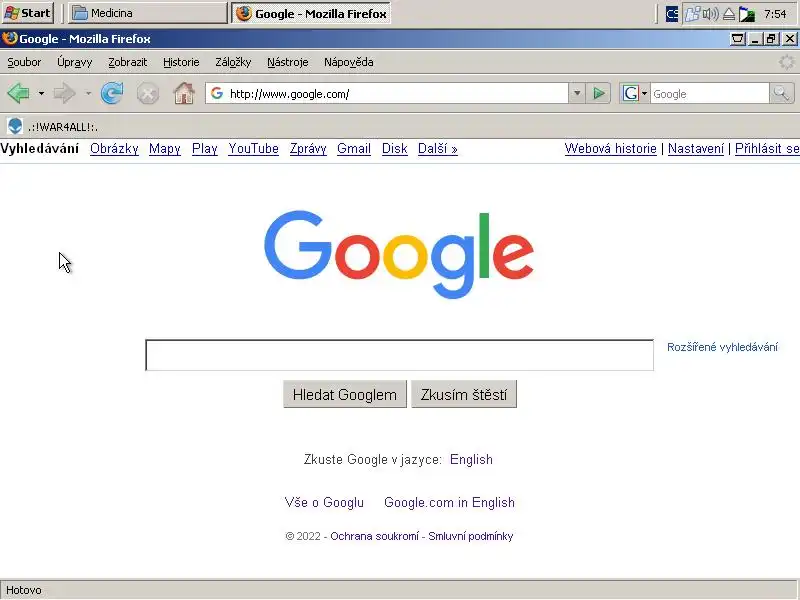Open the Nápověda menu

coord(348,62)
